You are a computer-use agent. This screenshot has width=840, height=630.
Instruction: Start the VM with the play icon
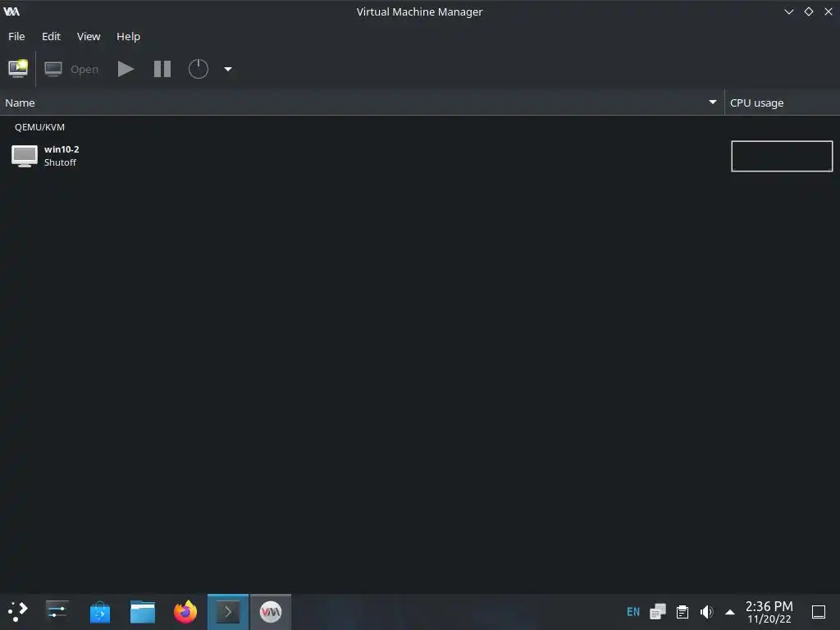pyautogui.click(x=126, y=69)
